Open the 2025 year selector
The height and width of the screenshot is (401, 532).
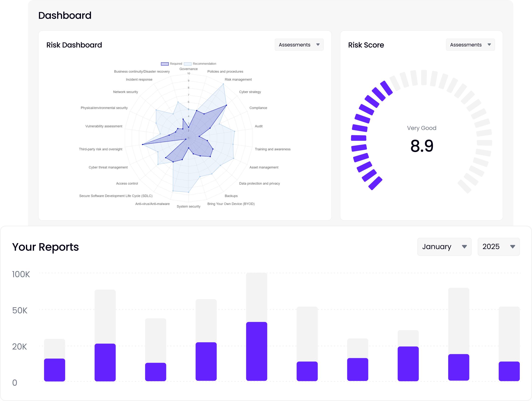(498, 246)
